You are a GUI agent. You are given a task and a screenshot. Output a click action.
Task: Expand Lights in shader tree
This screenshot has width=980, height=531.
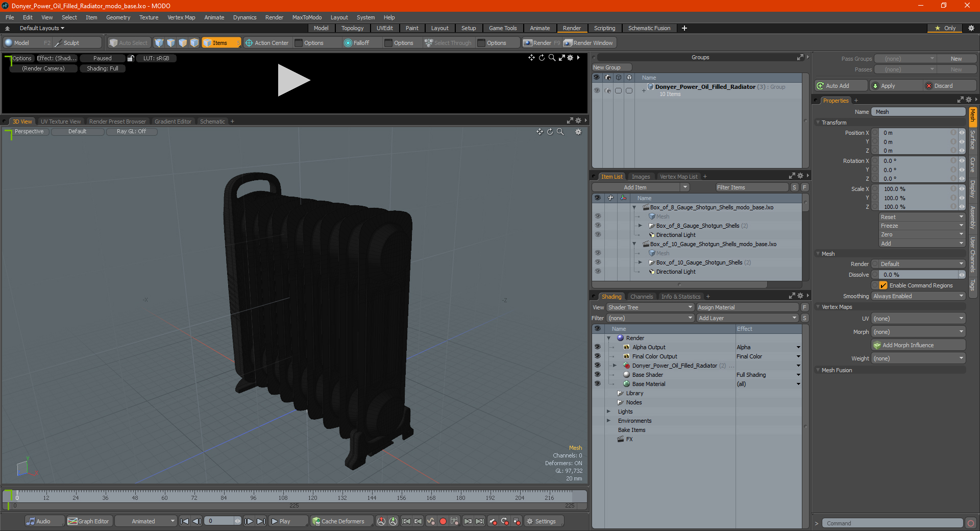click(x=608, y=412)
